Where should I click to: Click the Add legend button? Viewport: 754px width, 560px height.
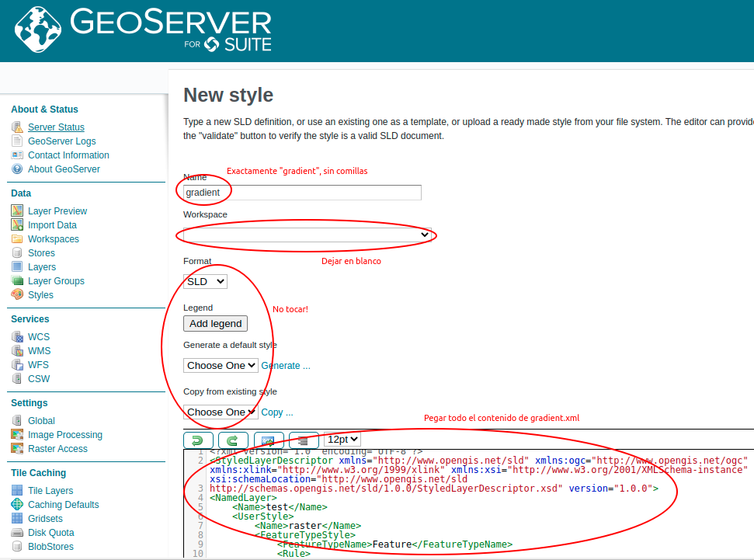(215, 324)
